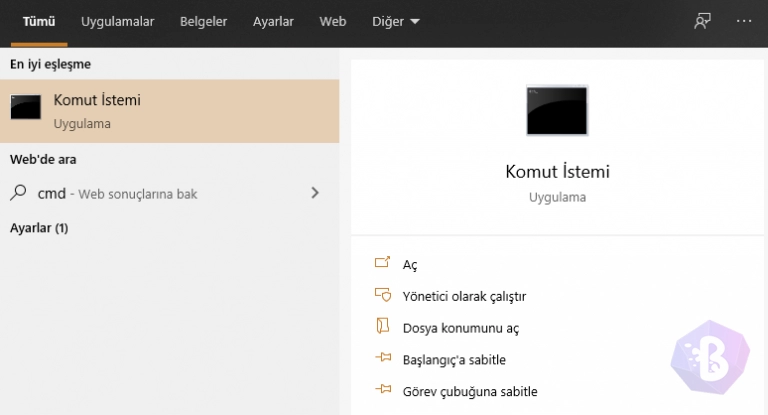Open the three-dot more options menu
Viewport: 768px width, 415px height.
click(x=743, y=21)
